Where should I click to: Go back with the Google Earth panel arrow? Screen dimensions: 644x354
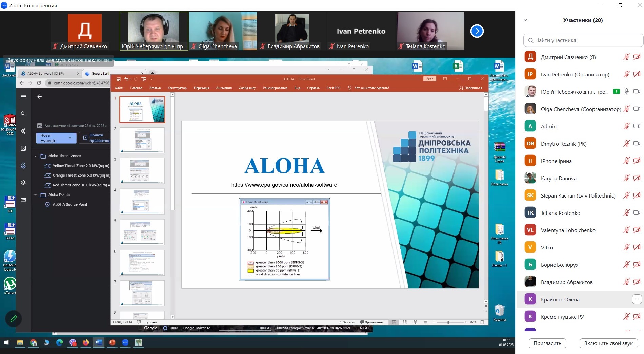(40, 97)
